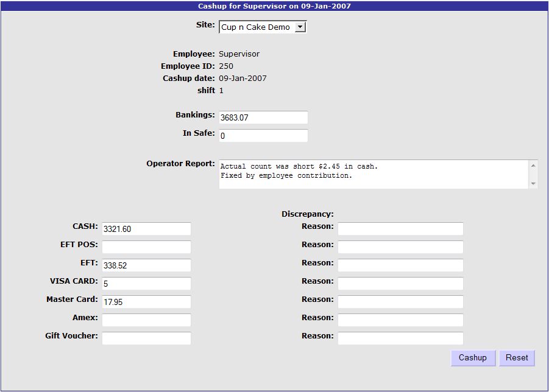
Task: Focus the Reason field for Gift Voucher
Action: click(x=400, y=338)
